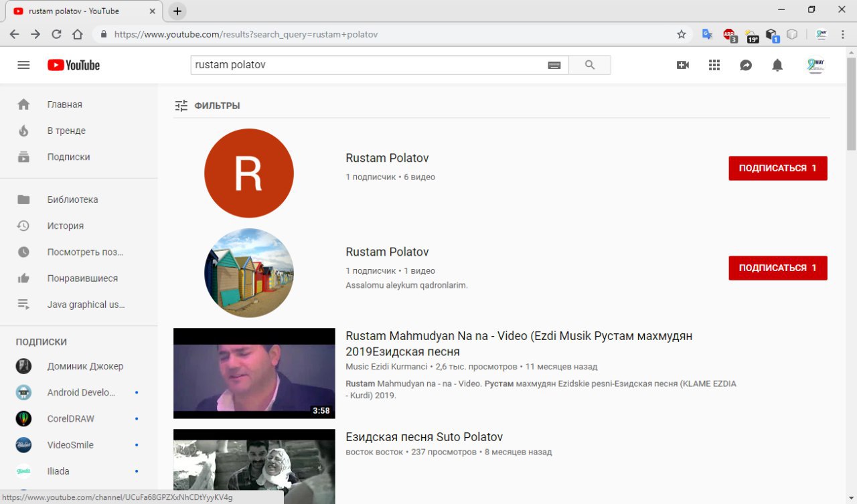Open the create video camera icon

pos(683,65)
